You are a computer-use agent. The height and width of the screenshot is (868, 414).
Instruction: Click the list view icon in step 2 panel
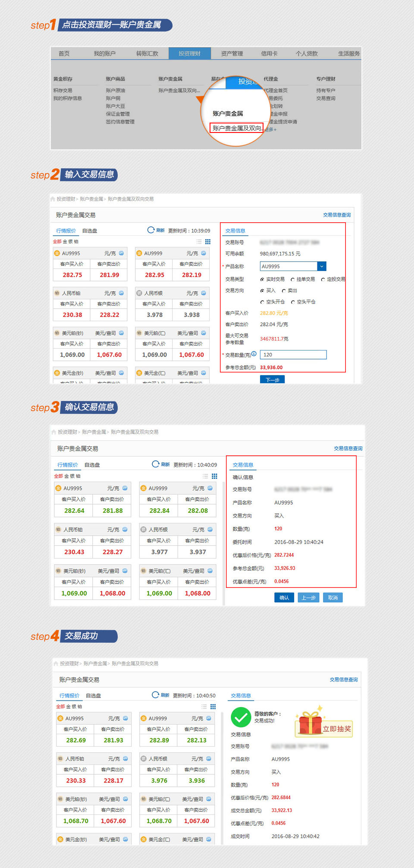click(199, 242)
